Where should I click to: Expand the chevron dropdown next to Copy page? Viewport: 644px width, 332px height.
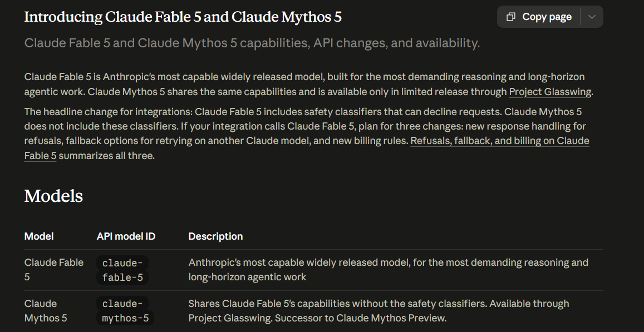pyautogui.click(x=592, y=17)
